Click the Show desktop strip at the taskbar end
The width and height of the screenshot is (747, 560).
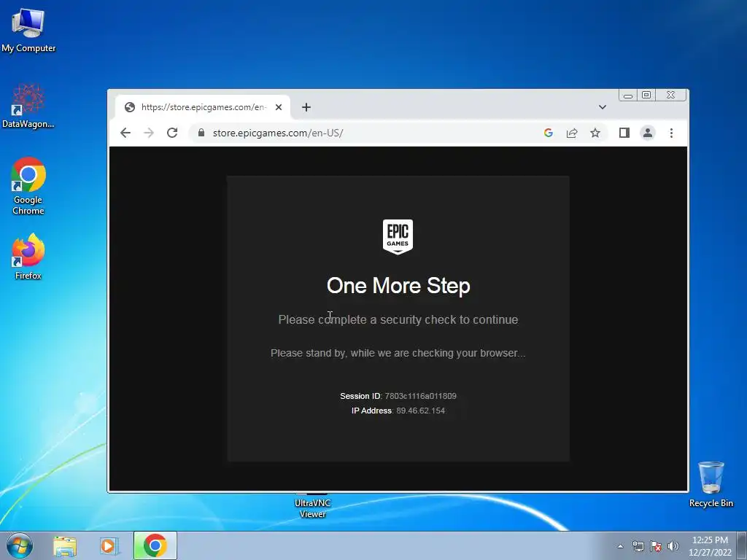(x=742, y=545)
